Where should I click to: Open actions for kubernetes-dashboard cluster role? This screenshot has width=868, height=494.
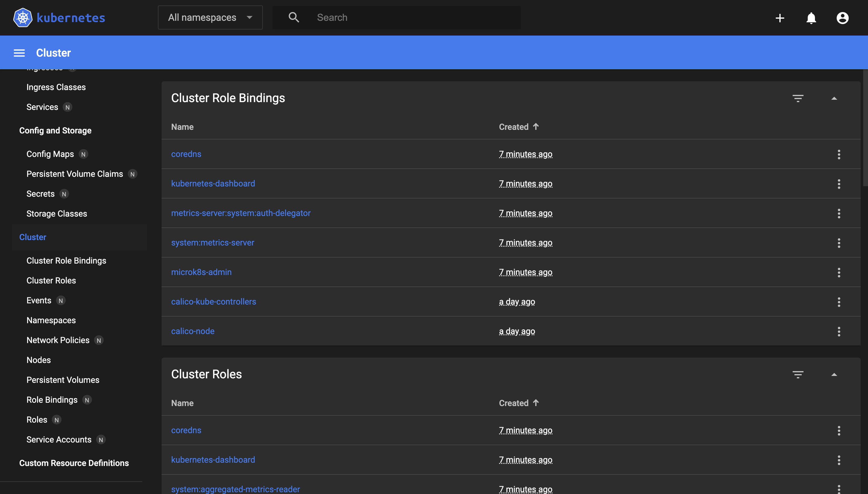pos(839,460)
